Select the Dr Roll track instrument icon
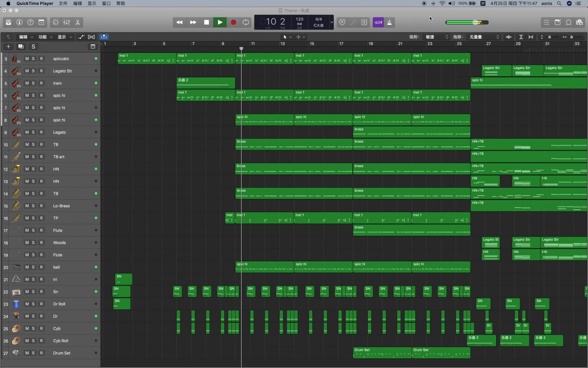The height and width of the screenshot is (368, 588). pyautogui.click(x=16, y=304)
